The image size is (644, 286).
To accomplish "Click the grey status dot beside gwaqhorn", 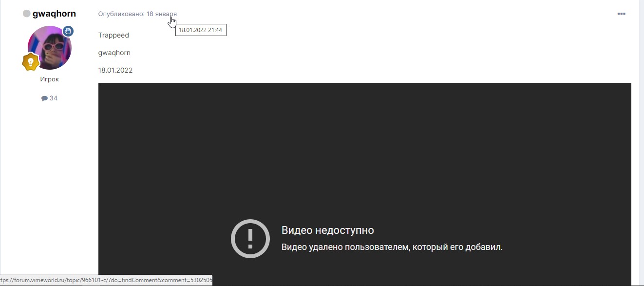I will click(26, 13).
